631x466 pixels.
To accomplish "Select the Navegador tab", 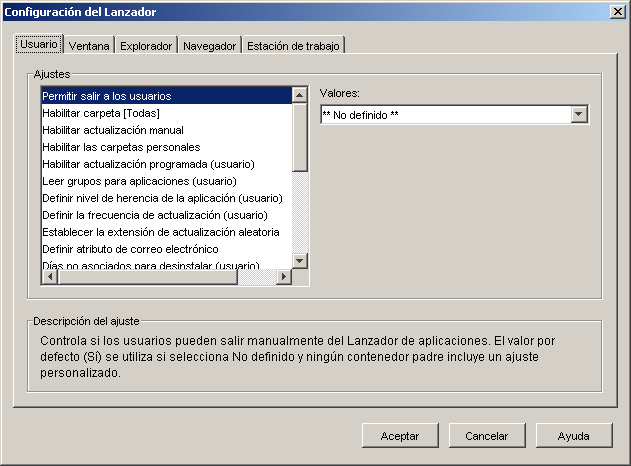I will (x=210, y=46).
